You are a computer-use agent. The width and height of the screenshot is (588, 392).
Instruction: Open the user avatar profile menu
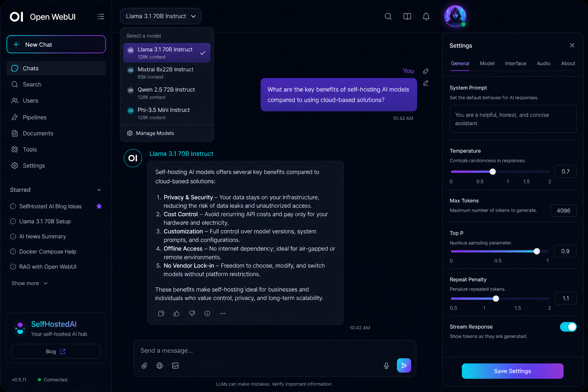(455, 16)
